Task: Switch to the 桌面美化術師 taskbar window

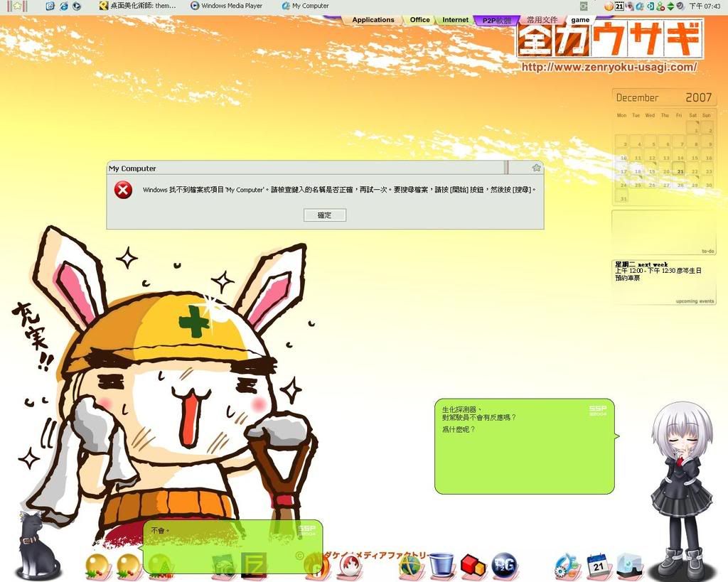Action: pyautogui.click(x=137, y=6)
